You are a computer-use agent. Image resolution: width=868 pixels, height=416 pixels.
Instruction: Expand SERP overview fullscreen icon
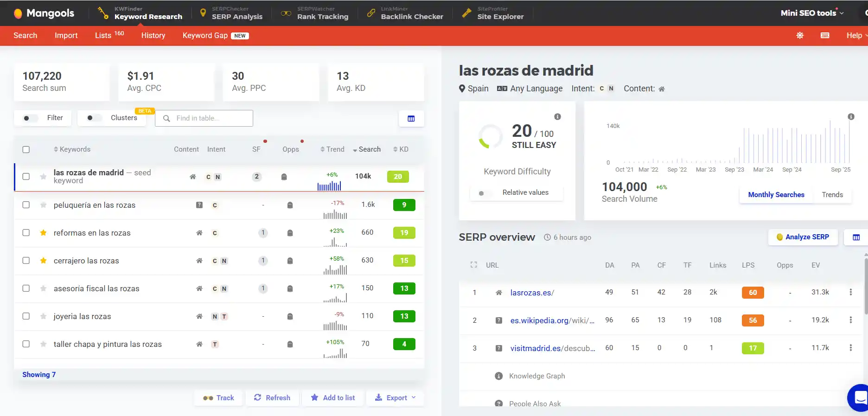pyautogui.click(x=473, y=265)
